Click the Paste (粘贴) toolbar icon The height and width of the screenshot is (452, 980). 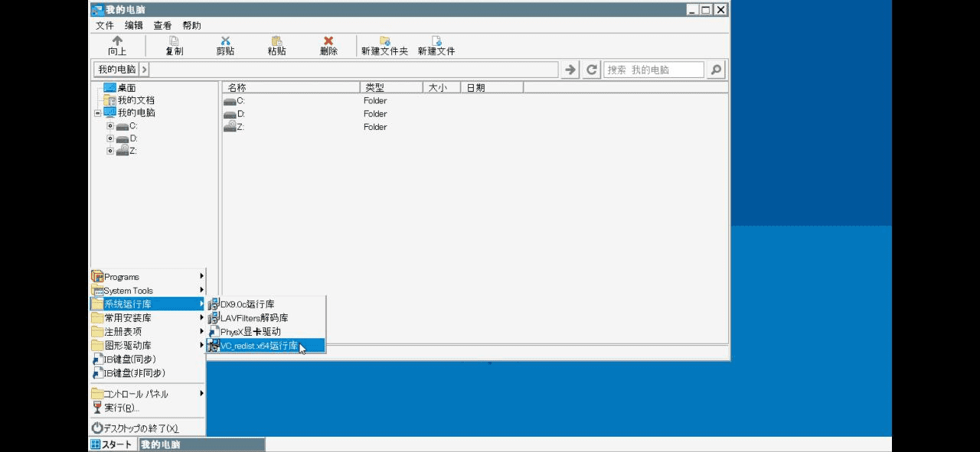[276, 41]
